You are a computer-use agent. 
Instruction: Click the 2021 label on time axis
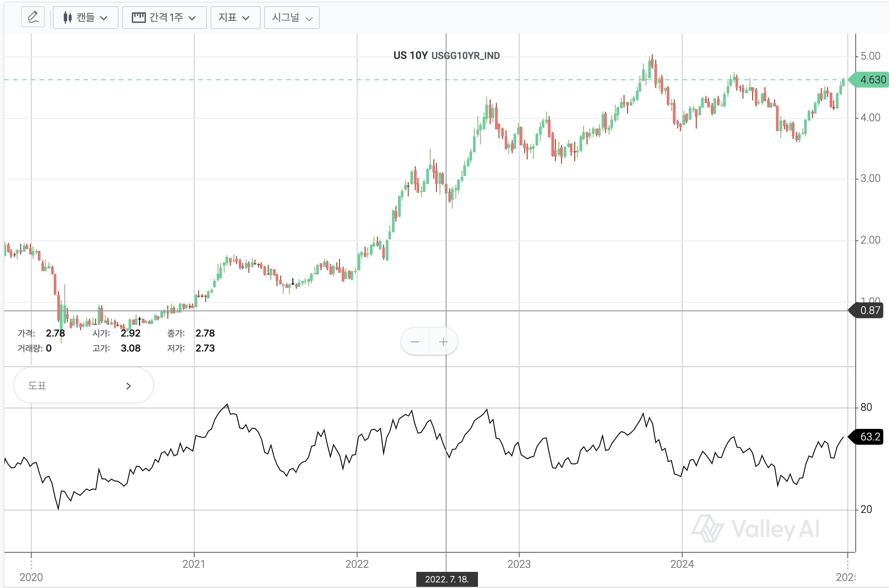click(194, 564)
